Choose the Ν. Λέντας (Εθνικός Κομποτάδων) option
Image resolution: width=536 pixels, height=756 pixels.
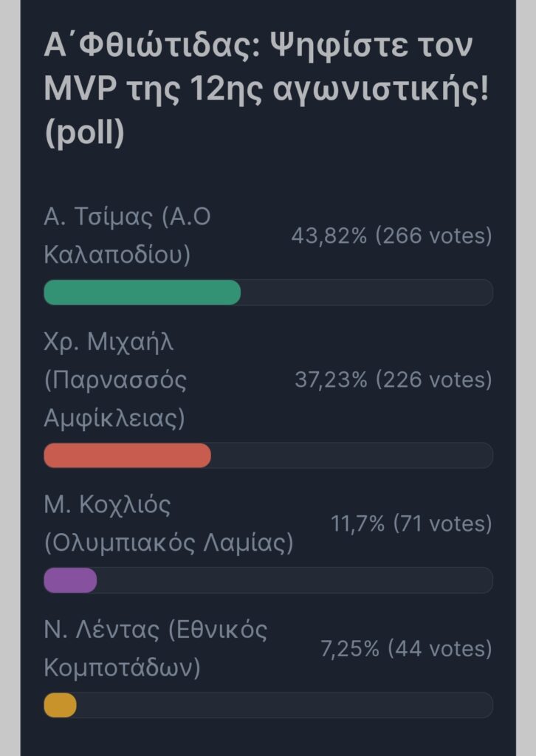pos(155,649)
